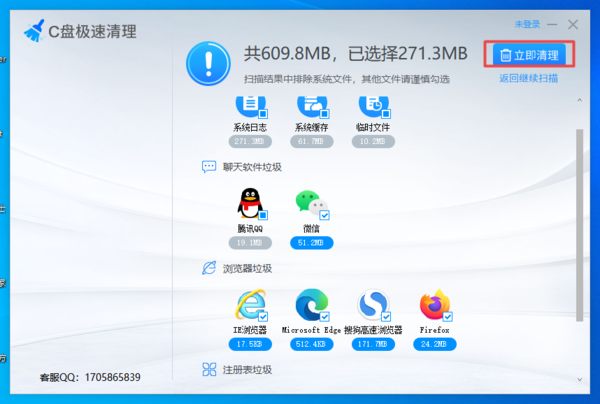
Task: Click the 客服QQ: 1705865839 text
Action: (90, 377)
